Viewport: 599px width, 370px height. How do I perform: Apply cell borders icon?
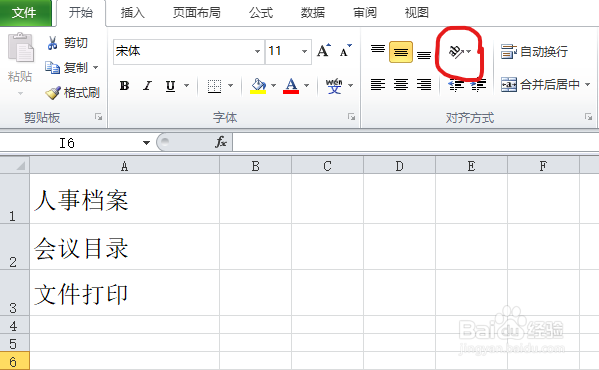214,86
